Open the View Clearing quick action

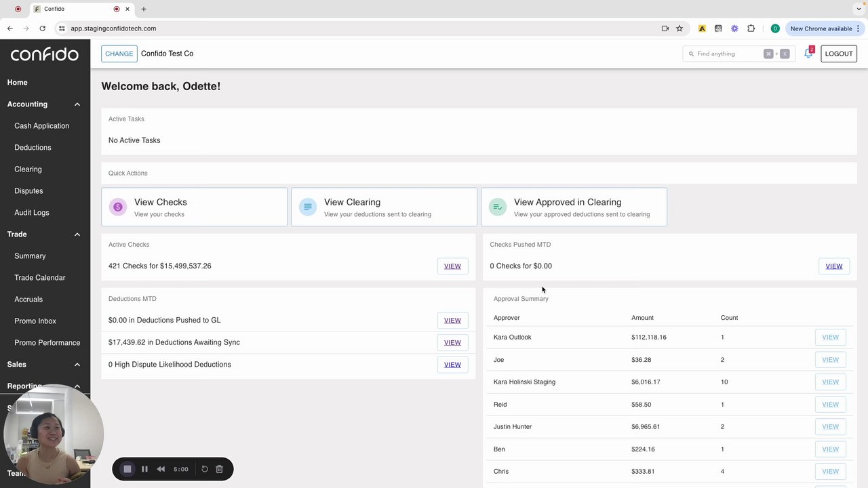pos(384,207)
